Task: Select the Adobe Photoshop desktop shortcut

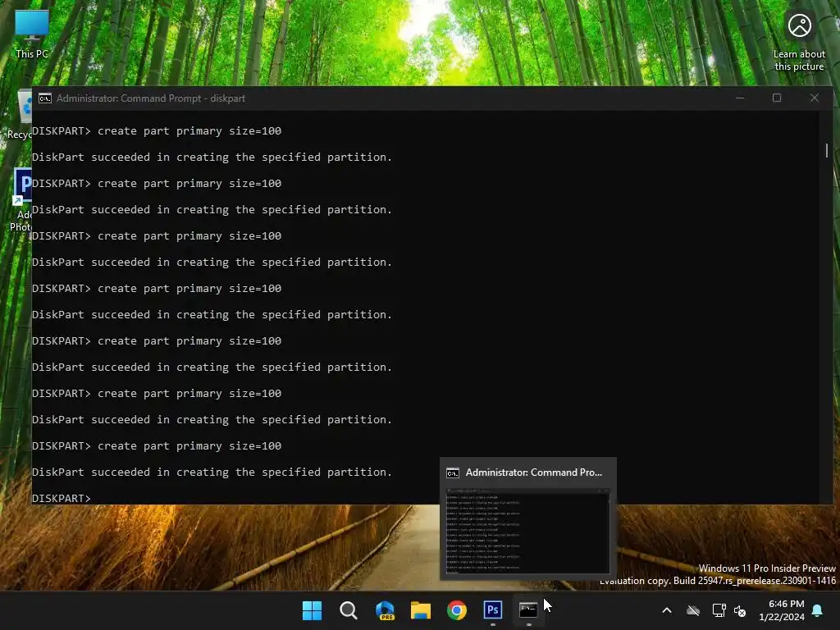Action: tap(21, 199)
